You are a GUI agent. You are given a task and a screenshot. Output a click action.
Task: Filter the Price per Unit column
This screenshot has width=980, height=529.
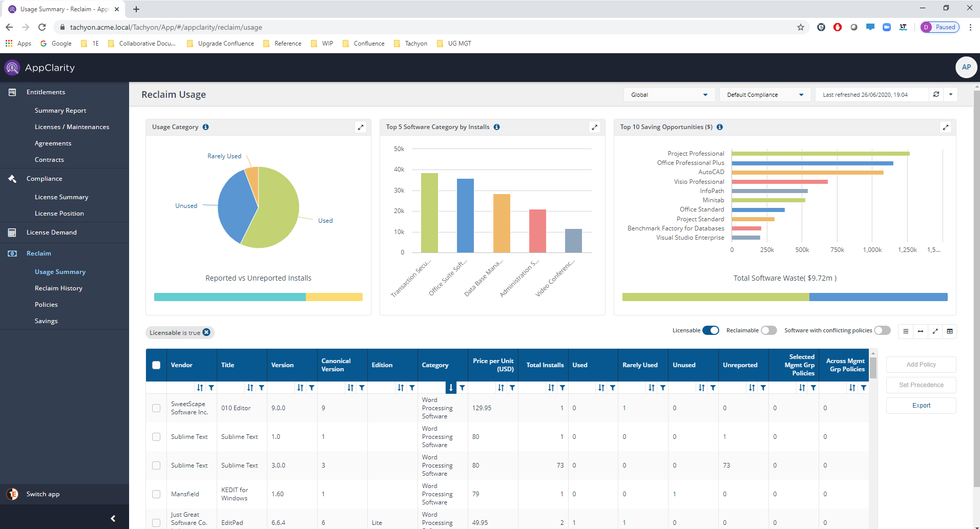click(x=513, y=388)
